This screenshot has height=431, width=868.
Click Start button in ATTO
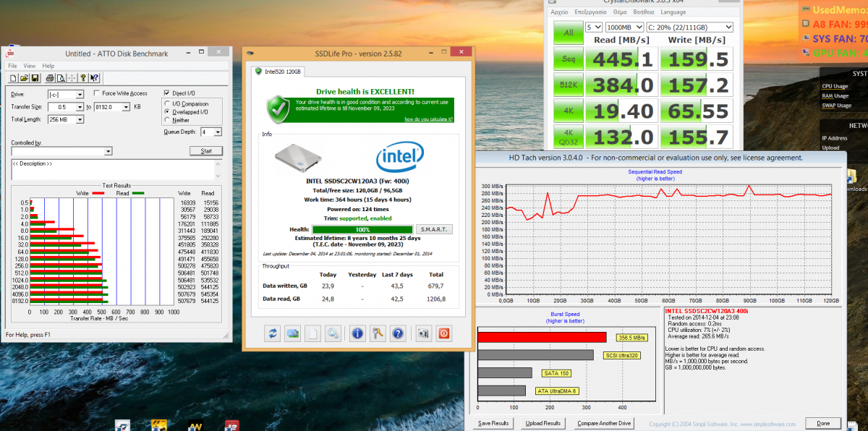tap(206, 151)
